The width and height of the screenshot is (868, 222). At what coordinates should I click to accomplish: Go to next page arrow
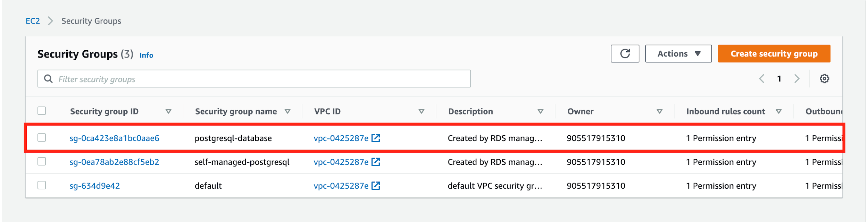(x=797, y=79)
